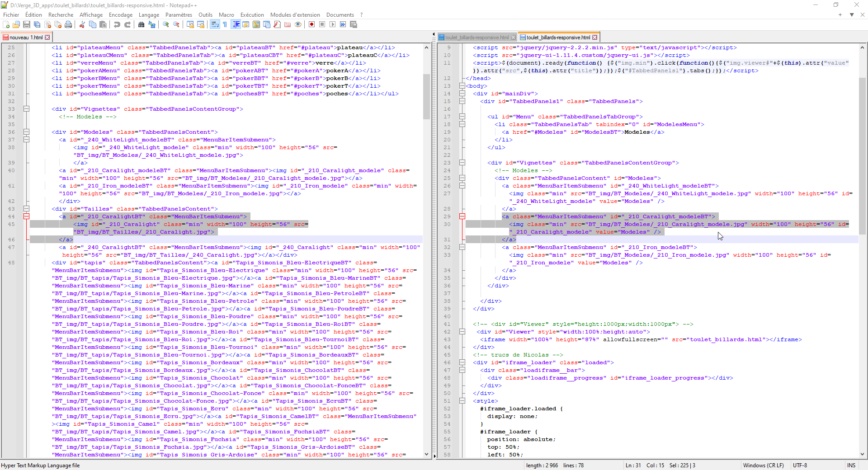The width and height of the screenshot is (868, 470).
Task: Collapse red fold marker at left line 44
Action: click(26, 216)
